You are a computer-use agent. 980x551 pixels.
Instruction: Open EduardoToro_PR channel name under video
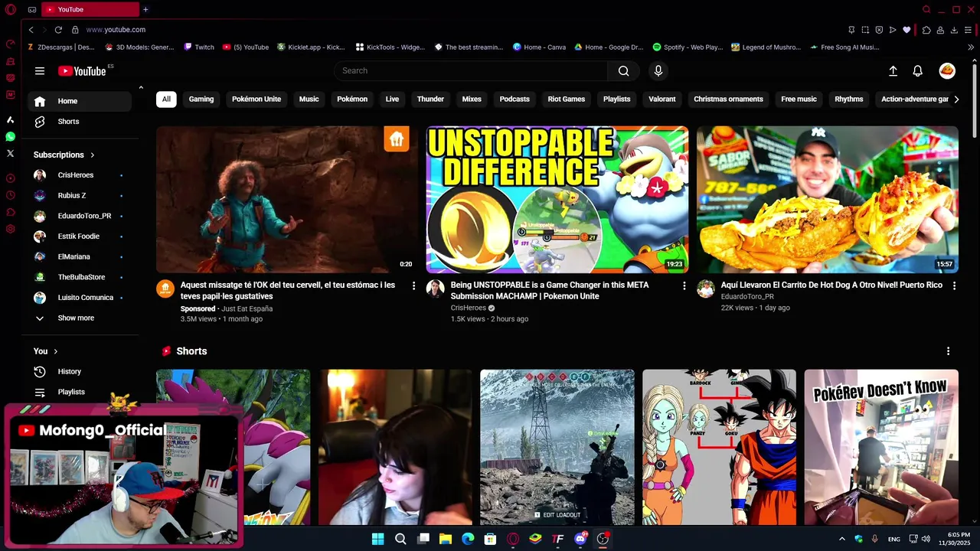[x=747, y=297]
